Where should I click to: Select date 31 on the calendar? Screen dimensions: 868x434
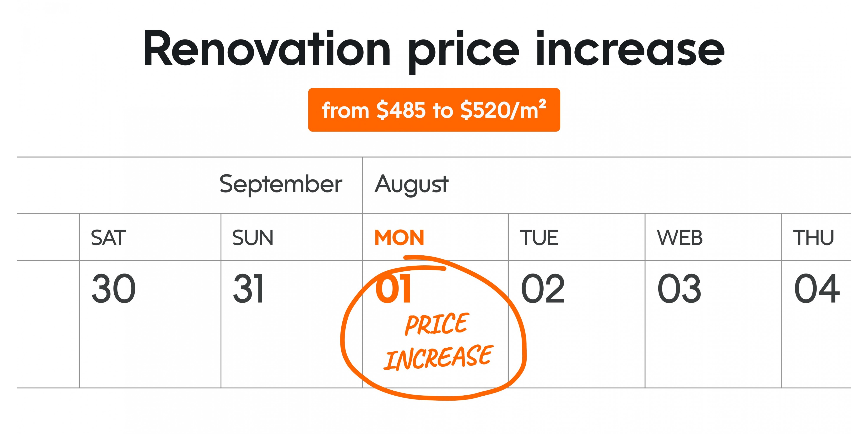coord(248,289)
